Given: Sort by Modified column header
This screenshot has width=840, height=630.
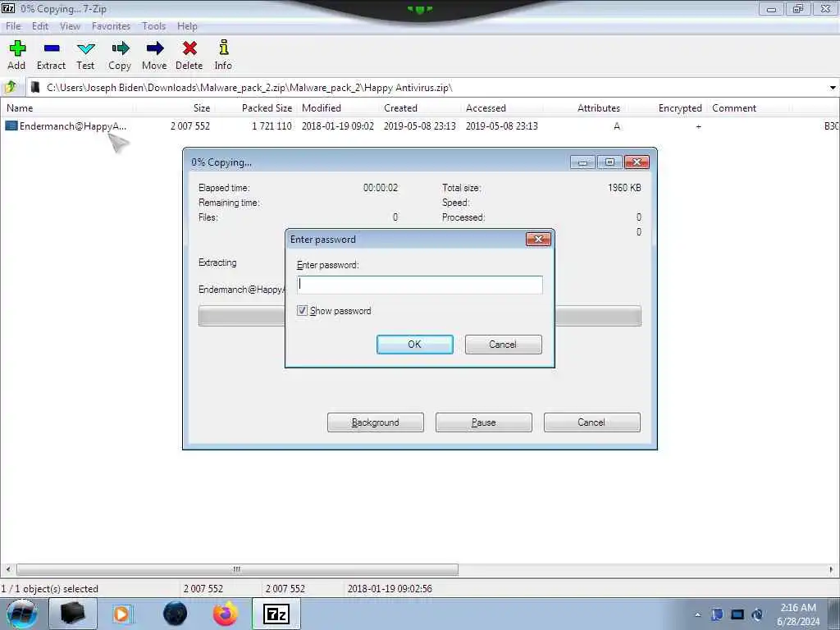Looking at the screenshot, I should click(322, 108).
